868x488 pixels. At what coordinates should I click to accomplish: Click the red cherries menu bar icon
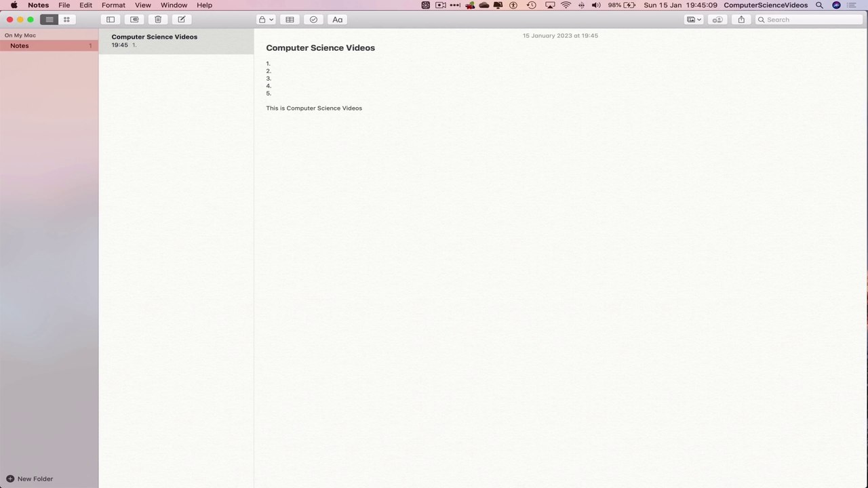tap(470, 5)
